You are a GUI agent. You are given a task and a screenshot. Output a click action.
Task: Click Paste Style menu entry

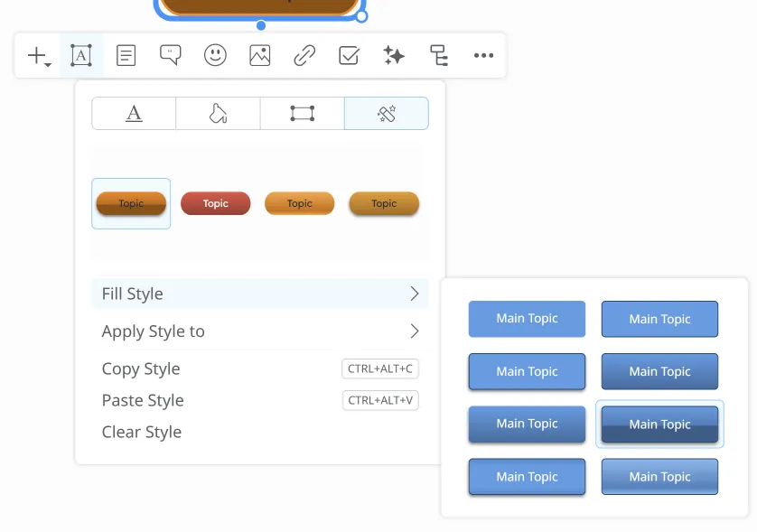(x=143, y=400)
